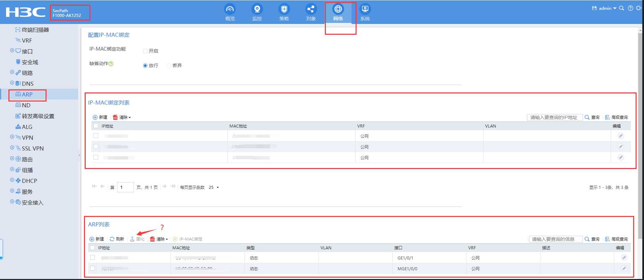Screen dimensions: 644x280
Task: Check the ARP row with interface MGE1/0/0
Action: [x=92, y=268]
